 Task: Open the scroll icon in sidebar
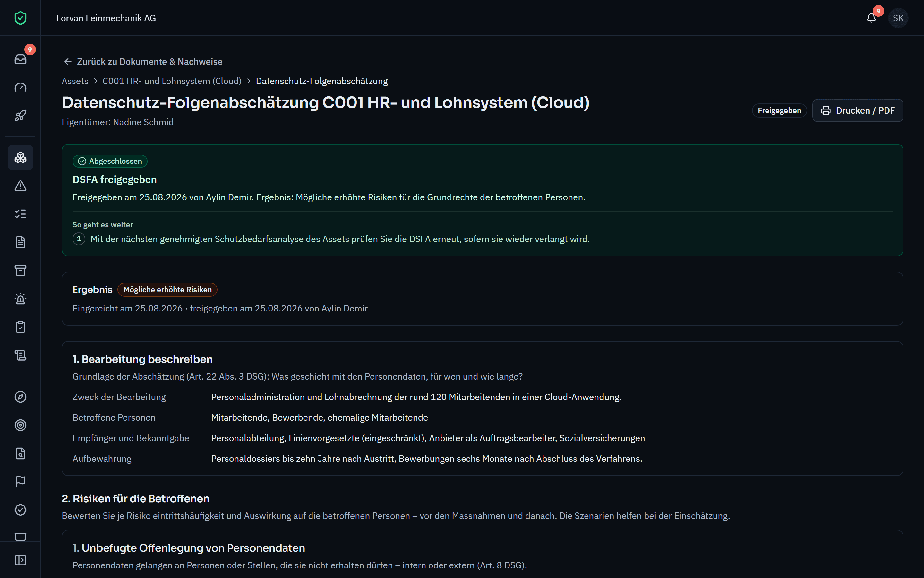coord(20,355)
